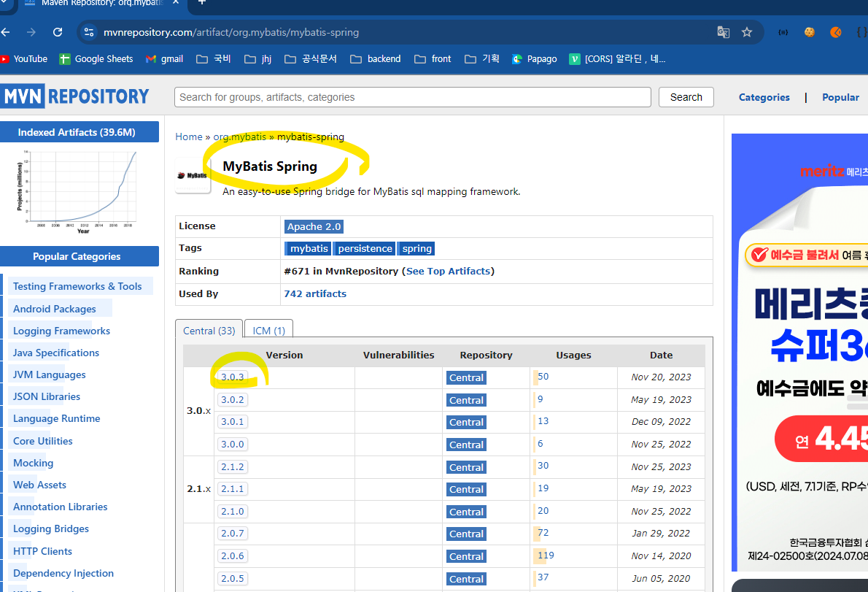Open See Top Artifacts link
Image resolution: width=868 pixels, height=592 pixels.
[449, 272]
